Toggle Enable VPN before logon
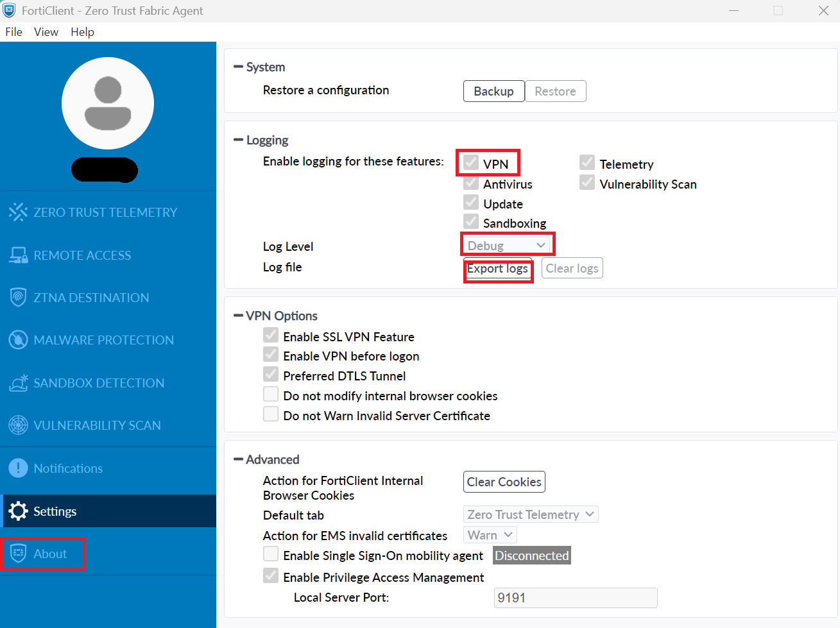This screenshot has height=628, width=840. click(x=271, y=355)
